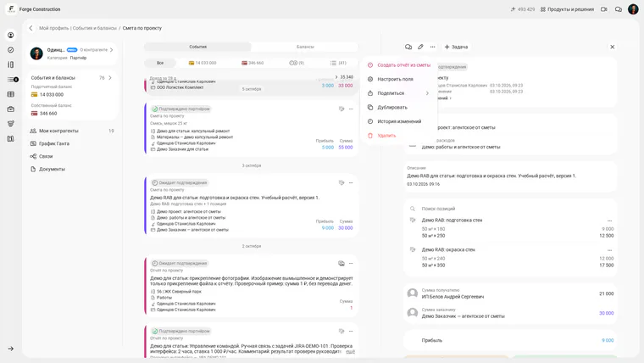Select the Все filter
Screen dimensions: 644x363
160,63
